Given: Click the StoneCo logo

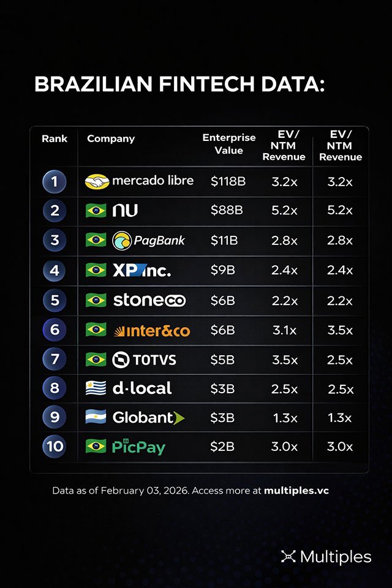Looking at the screenshot, I should [149, 300].
